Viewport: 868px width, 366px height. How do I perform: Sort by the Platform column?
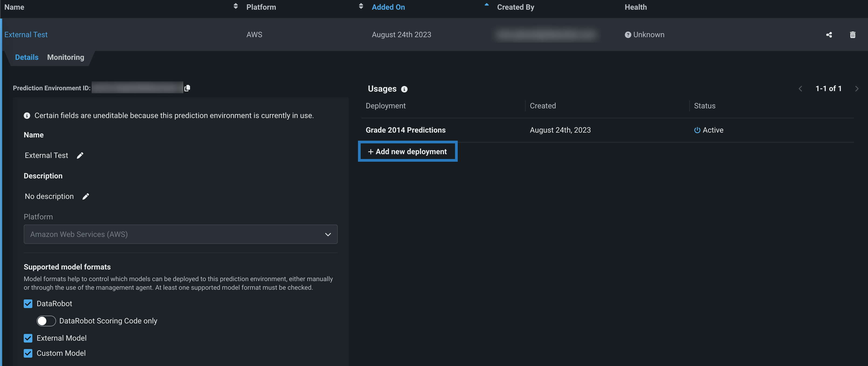pyautogui.click(x=361, y=6)
